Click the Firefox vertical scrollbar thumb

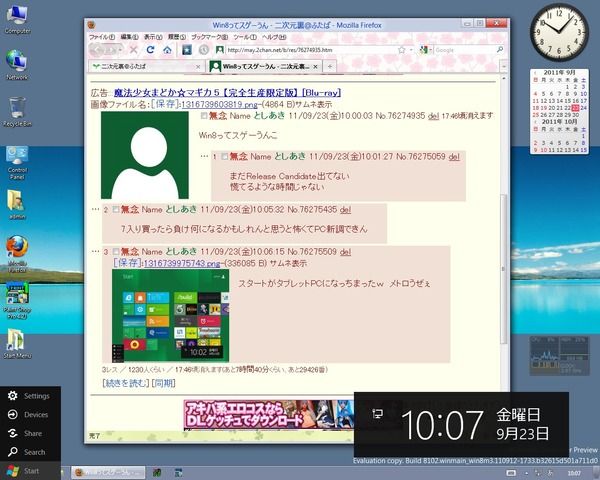point(504,268)
